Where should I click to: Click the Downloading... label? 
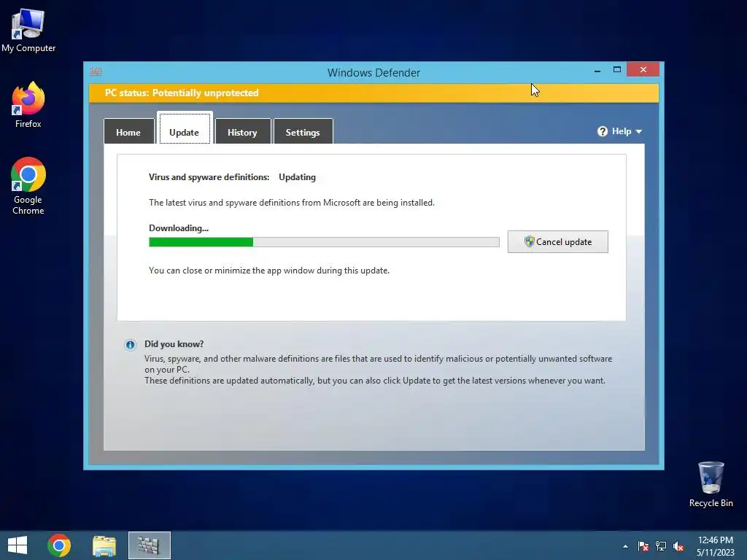tap(179, 228)
